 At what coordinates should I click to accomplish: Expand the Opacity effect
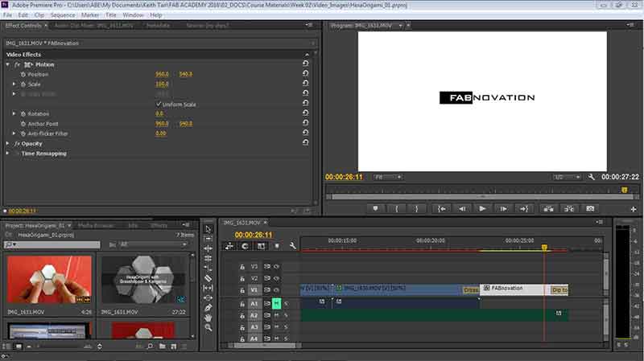8,144
